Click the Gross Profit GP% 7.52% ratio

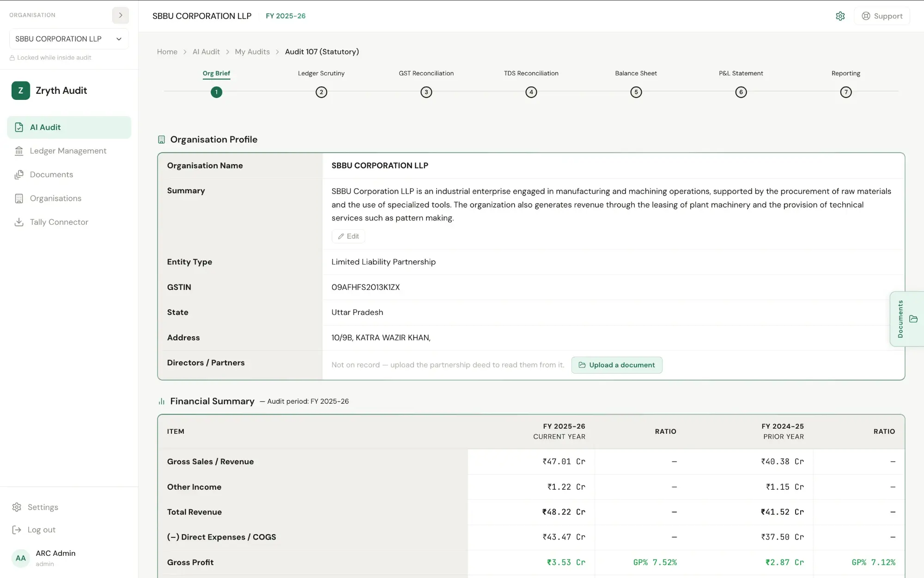[655, 562]
